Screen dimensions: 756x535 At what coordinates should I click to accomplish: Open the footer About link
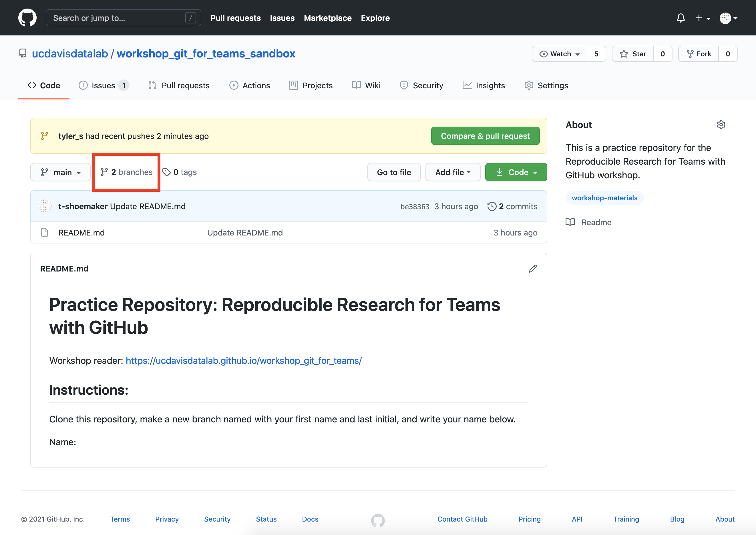(x=725, y=519)
